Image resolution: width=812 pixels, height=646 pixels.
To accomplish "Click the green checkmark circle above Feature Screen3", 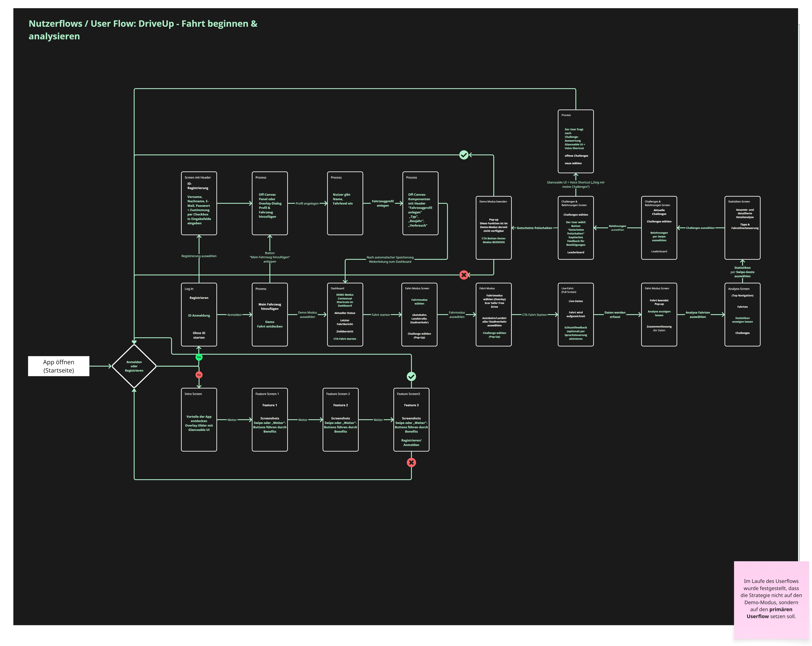I will (411, 376).
